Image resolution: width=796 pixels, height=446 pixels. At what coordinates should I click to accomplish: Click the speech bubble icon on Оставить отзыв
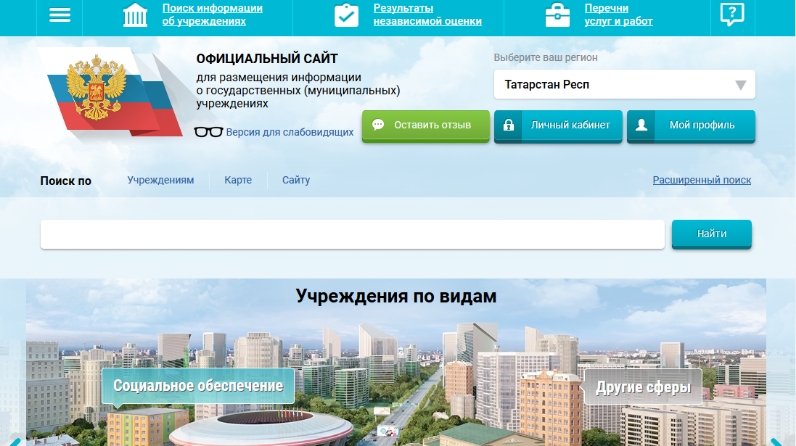(x=378, y=126)
